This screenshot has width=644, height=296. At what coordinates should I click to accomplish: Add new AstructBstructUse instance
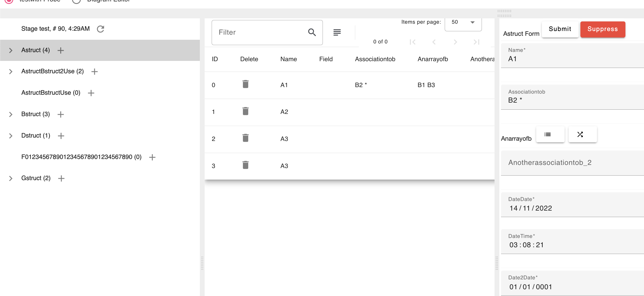pyautogui.click(x=91, y=93)
